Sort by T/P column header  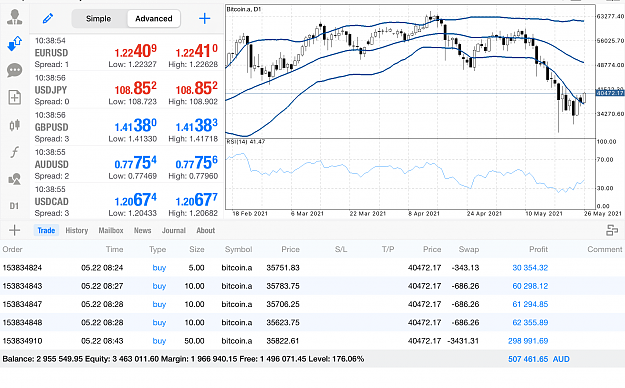(x=388, y=249)
